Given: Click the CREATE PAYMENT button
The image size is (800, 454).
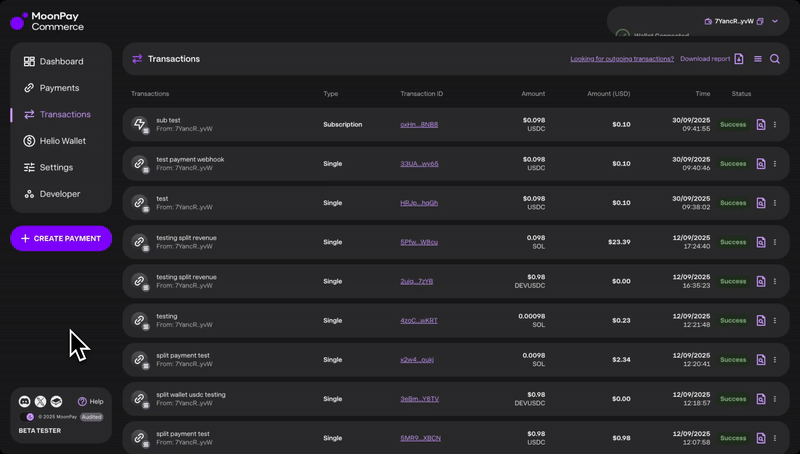Looking at the screenshot, I should click(x=61, y=238).
